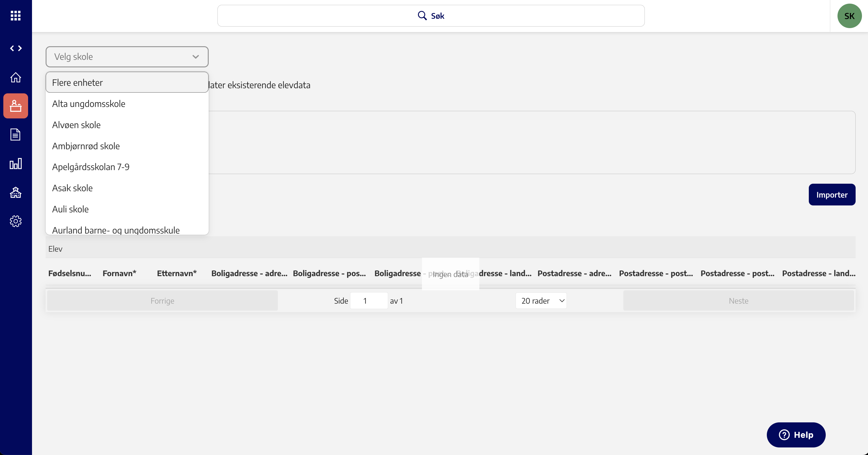
Task: Click the SK user avatar
Action: tap(849, 16)
